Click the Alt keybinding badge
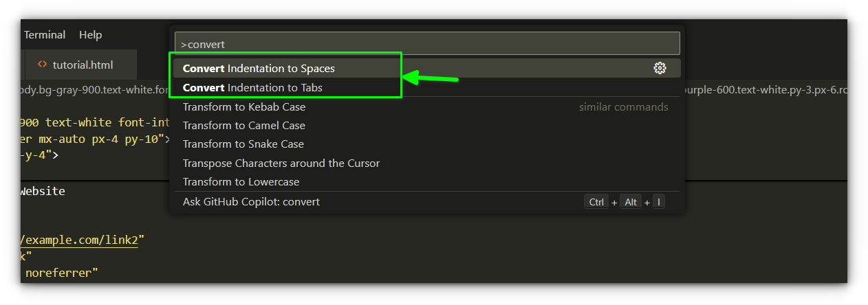 click(x=631, y=202)
